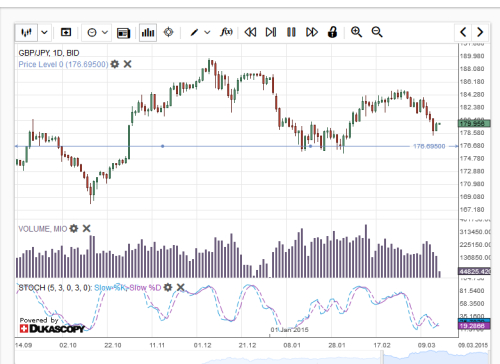Open the f(x) indicators menu
This screenshot has height=364, width=500.
pyautogui.click(x=226, y=32)
